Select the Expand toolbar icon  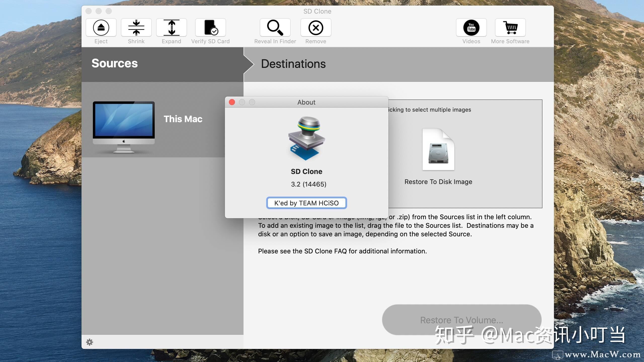(x=171, y=28)
